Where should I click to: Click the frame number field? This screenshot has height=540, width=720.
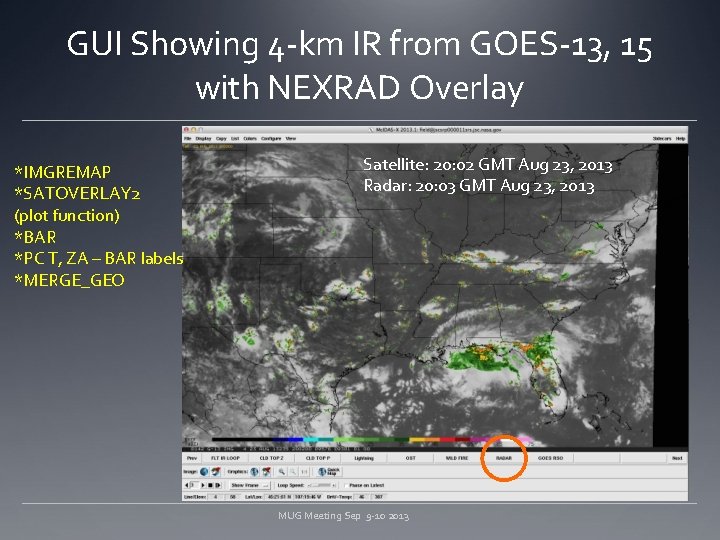coord(195,485)
